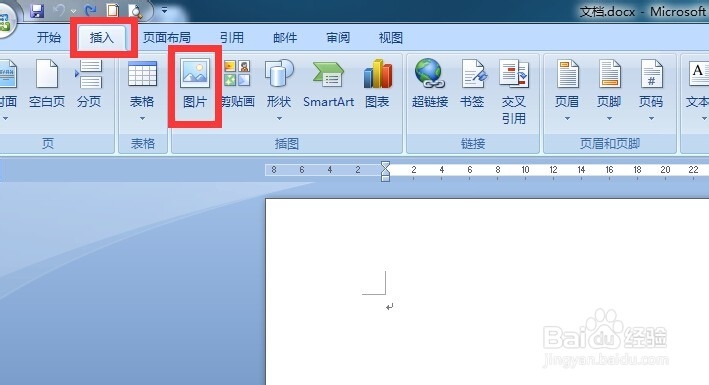Click the 表格 table icon
Viewport: 709px width, 385px height.
pyautogui.click(x=142, y=74)
